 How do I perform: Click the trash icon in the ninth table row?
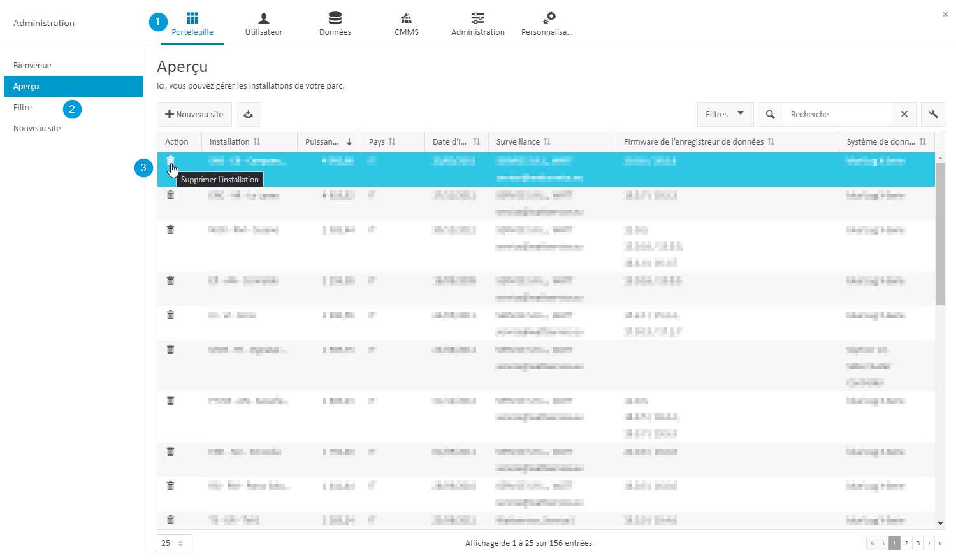170,485
